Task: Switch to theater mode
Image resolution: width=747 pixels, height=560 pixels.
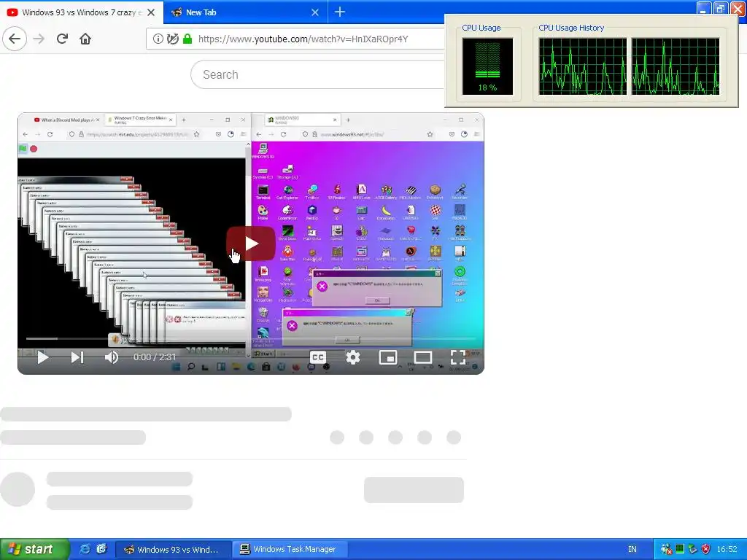Action: coord(423,357)
